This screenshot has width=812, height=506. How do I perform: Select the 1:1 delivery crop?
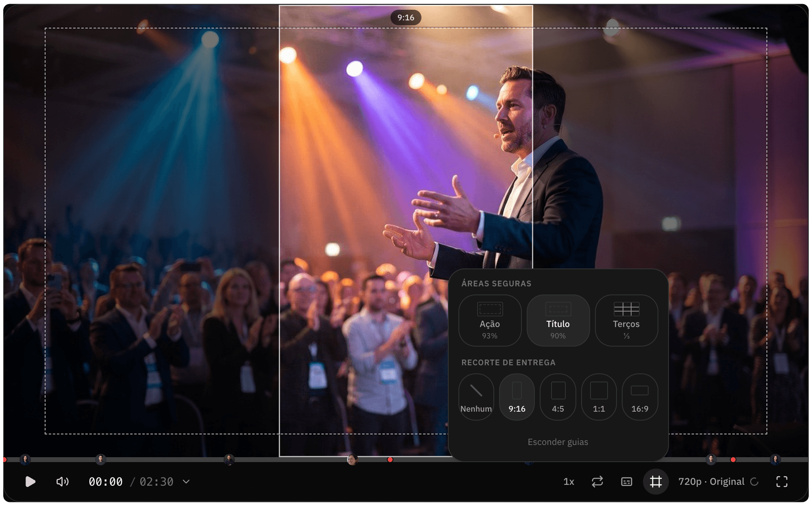click(x=599, y=397)
